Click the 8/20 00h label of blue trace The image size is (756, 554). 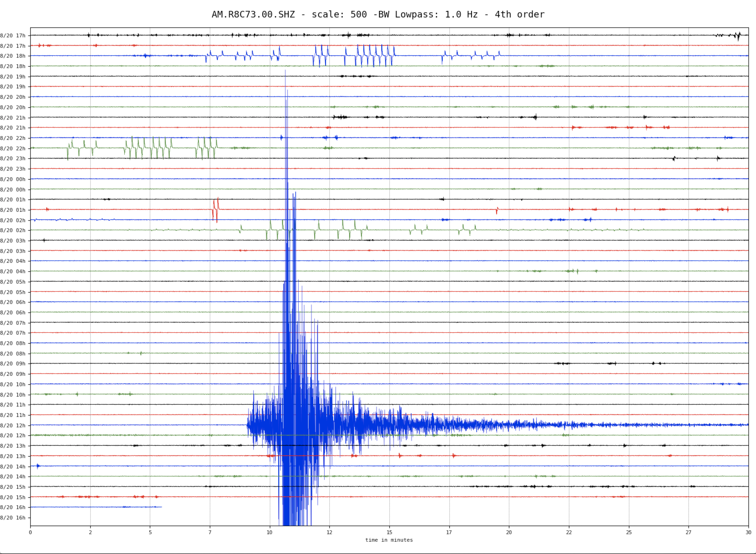click(13, 179)
